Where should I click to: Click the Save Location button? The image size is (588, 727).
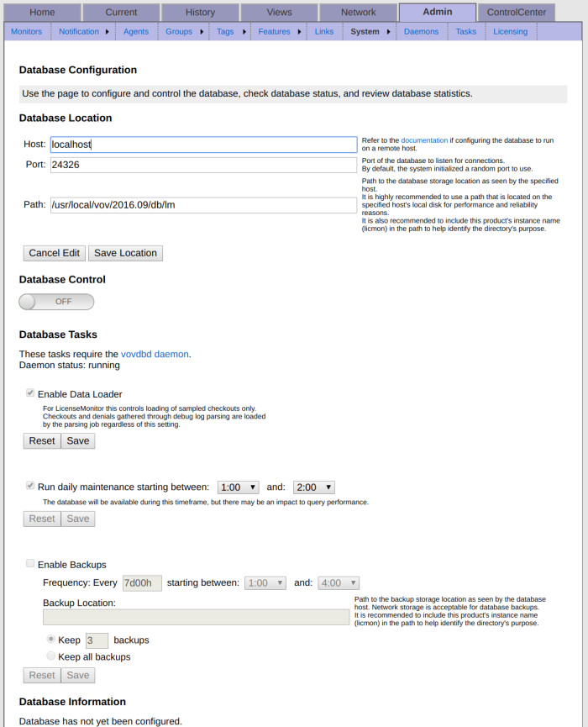[125, 253]
